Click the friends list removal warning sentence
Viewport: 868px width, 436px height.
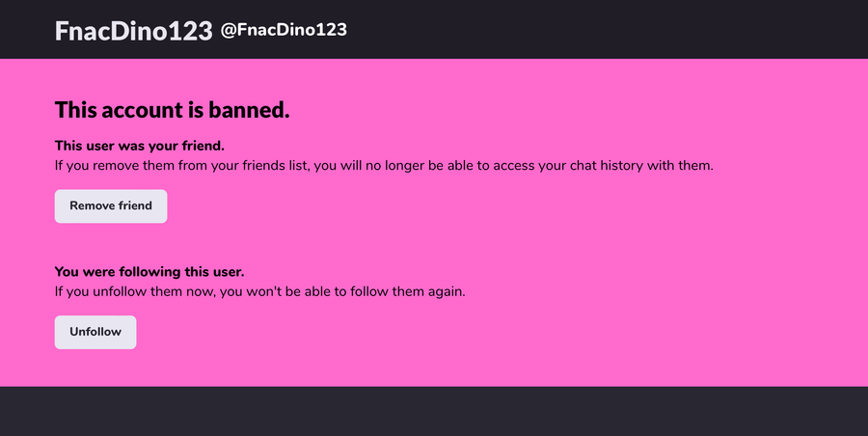[x=383, y=165]
